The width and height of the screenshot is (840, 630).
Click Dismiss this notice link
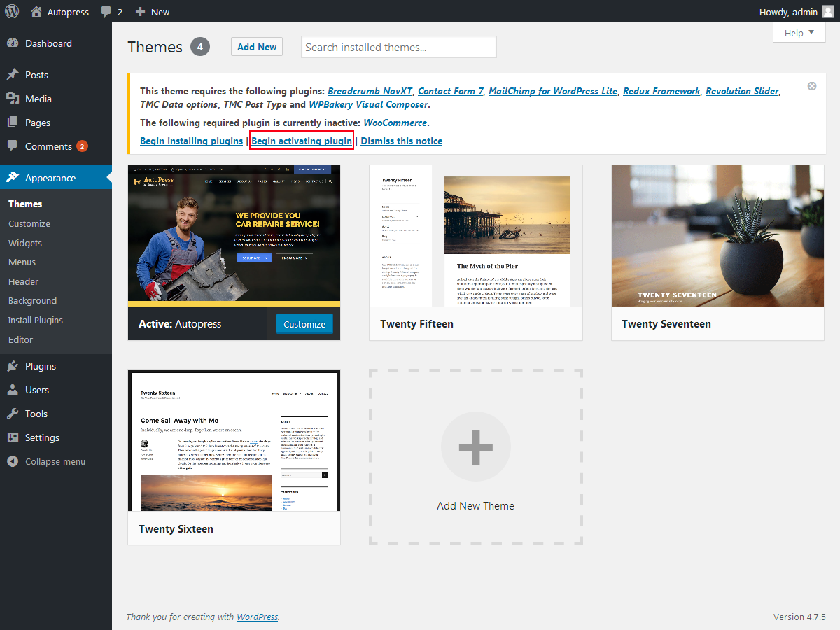pyautogui.click(x=402, y=141)
